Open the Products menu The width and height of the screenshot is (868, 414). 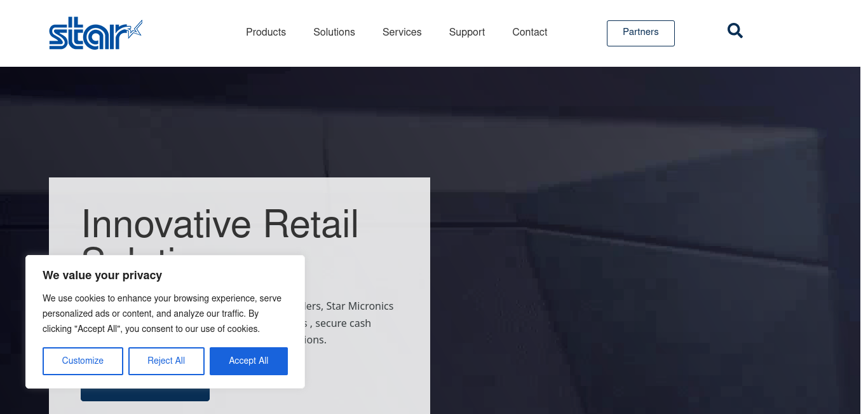(266, 32)
